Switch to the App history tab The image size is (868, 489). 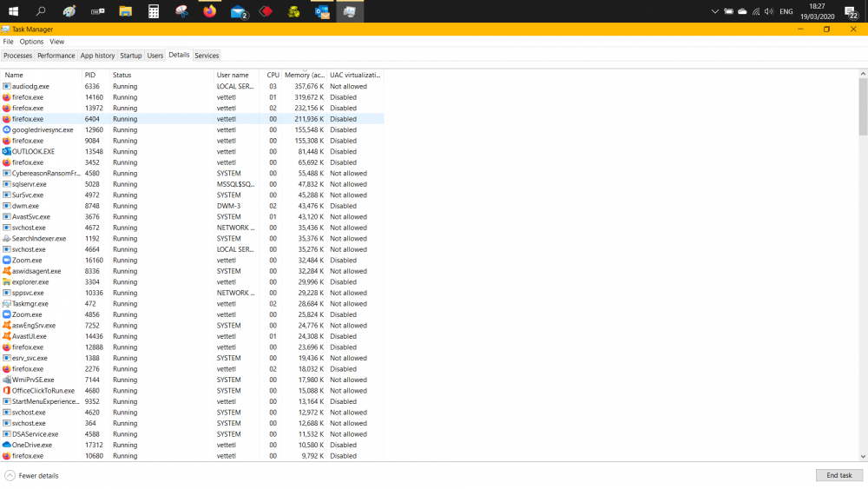tap(97, 56)
